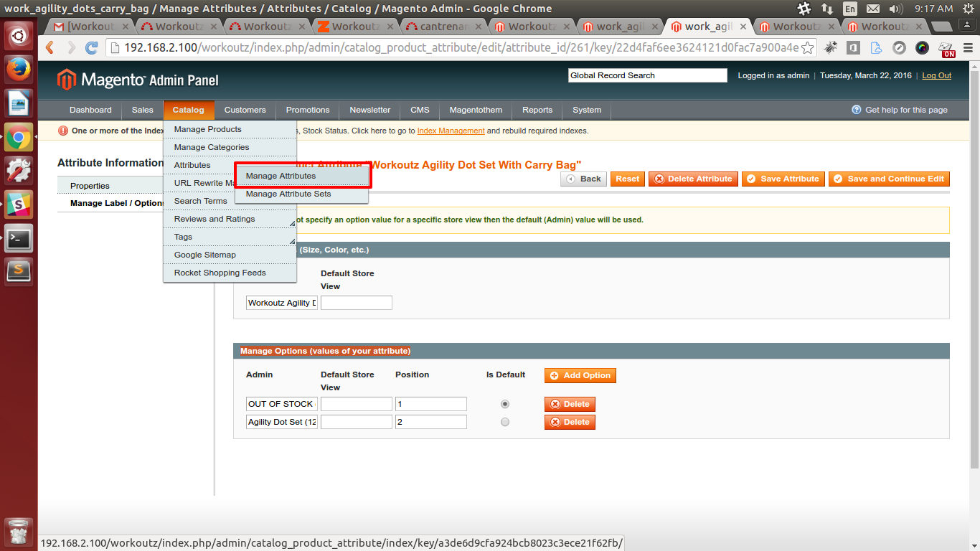
Task: Open the mail indicator in top panel
Action: pos(872,9)
